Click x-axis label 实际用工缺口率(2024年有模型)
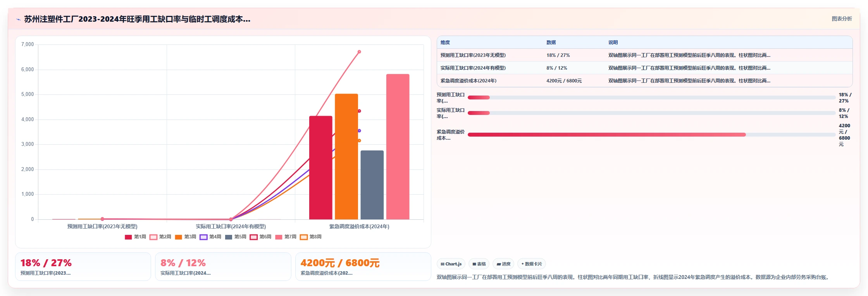 pyautogui.click(x=231, y=226)
